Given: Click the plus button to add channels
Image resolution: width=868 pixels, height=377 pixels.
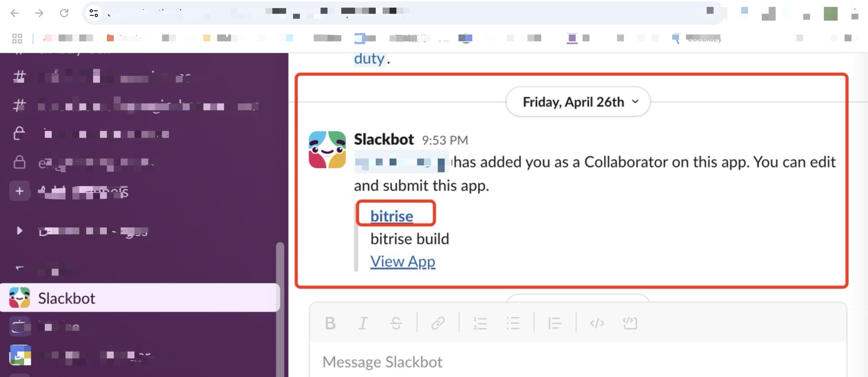Looking at the screenshot, I should click(20, 191).
